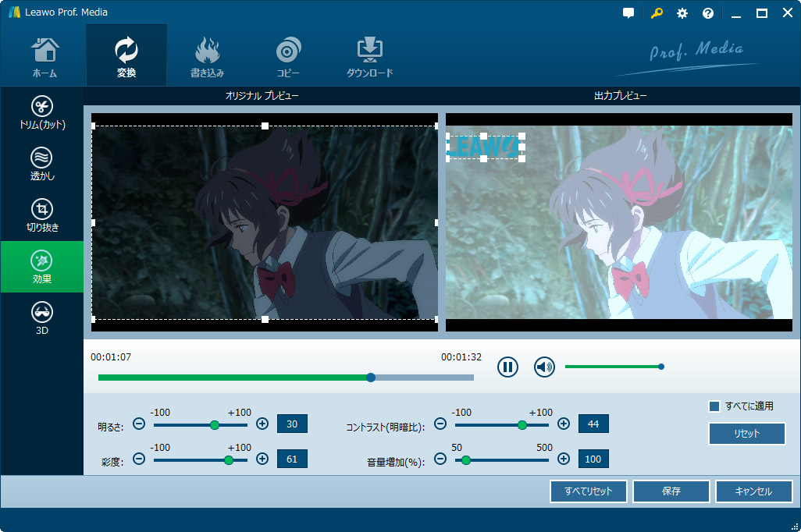Click the original preview video frame
Image resolution: width=801 pixels, height=532 pixels.
pos(265,222)
